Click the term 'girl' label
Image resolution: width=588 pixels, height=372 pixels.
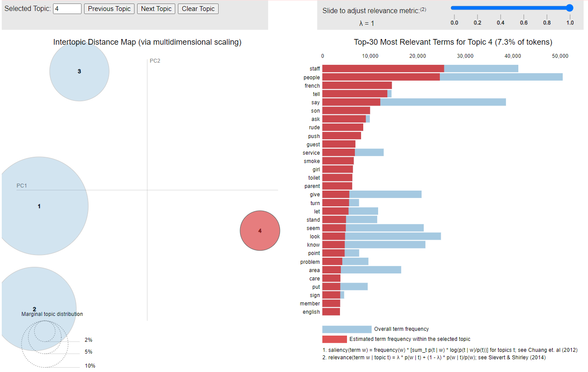(316, 169)
